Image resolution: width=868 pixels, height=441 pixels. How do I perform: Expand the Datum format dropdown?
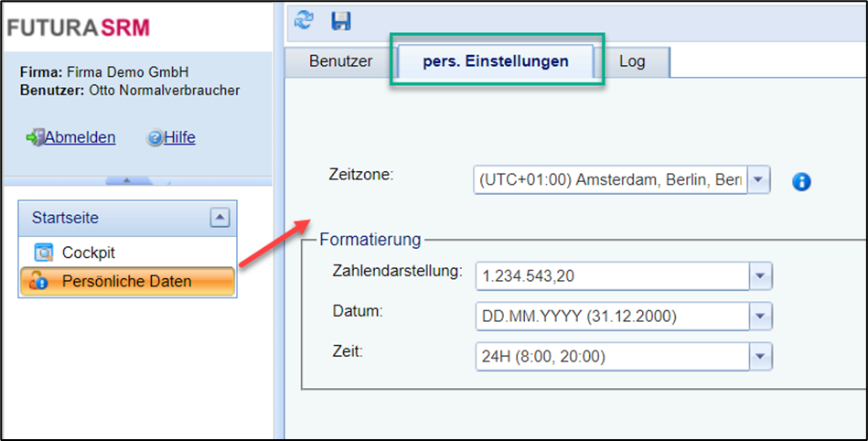[x=760, y=317]
